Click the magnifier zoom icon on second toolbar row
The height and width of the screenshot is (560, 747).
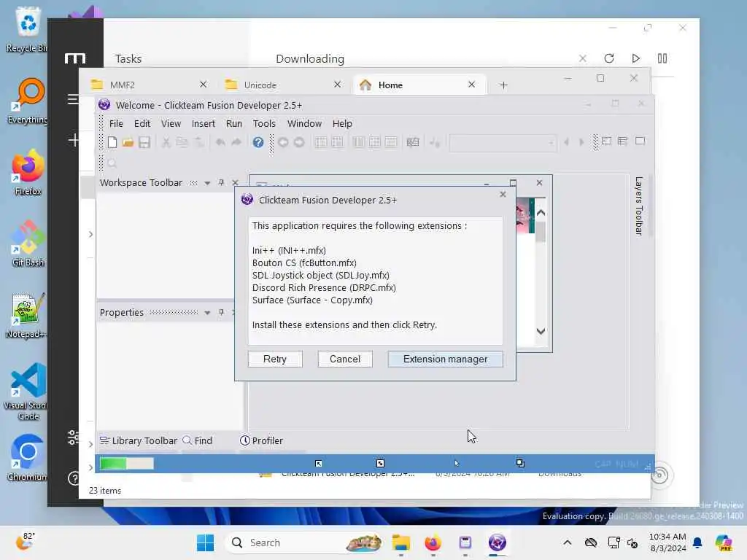[x=112, y=163]
